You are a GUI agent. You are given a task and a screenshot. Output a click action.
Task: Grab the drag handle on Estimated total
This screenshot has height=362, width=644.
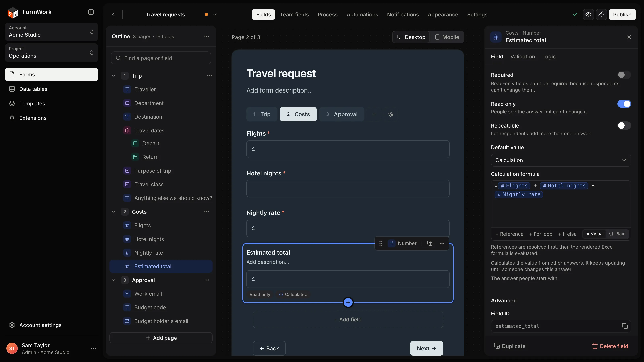point(381,243)
